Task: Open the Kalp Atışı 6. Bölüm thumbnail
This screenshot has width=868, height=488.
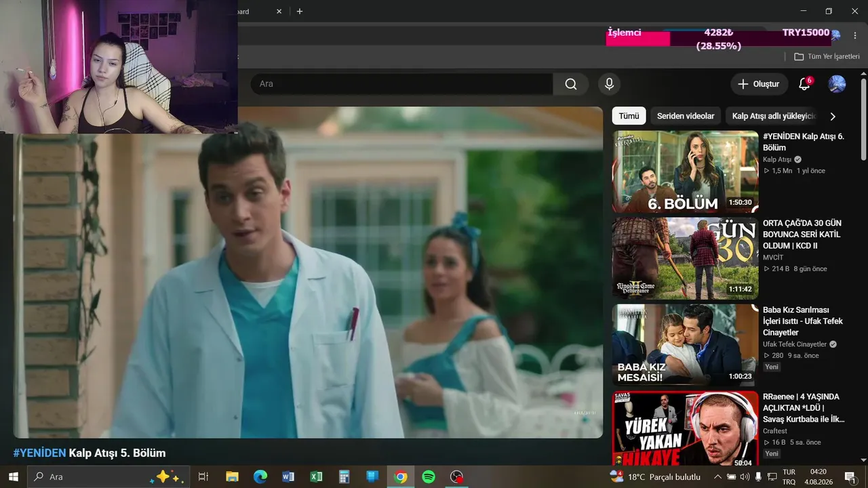Action: tap(685, 172)
